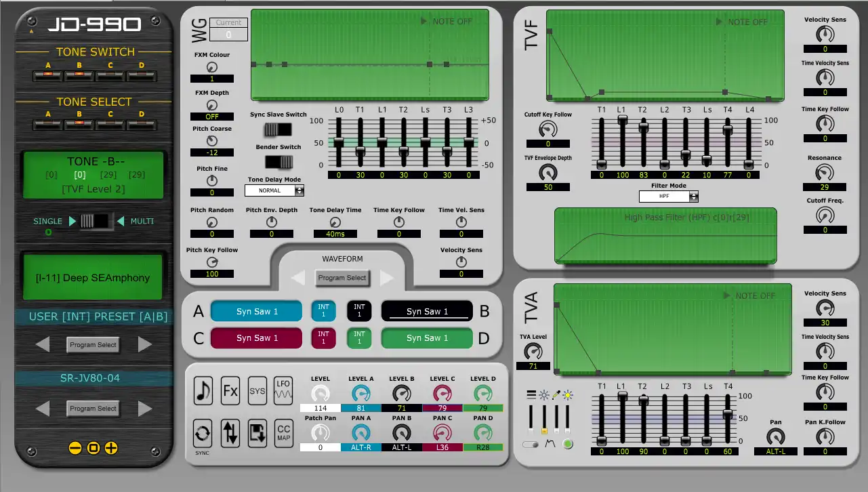Click the WG Current value box
This screenshot has height=492, width=868.
point(228,34)
